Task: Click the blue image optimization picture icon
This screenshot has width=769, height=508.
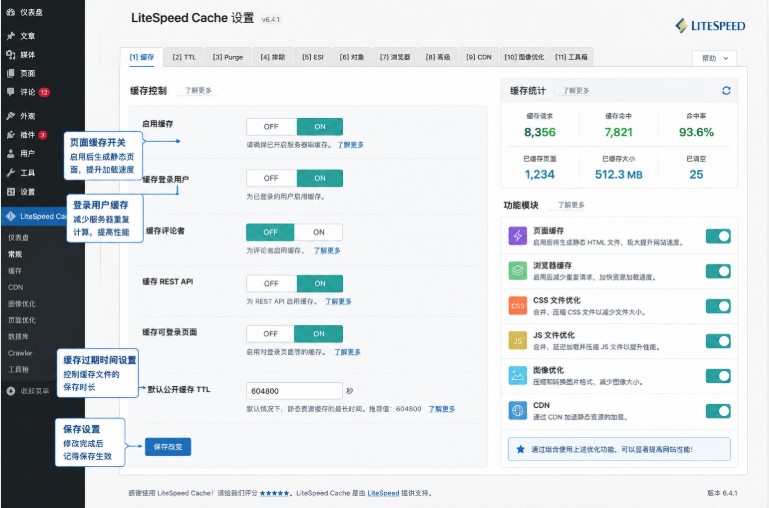Action: pyautogui.click(x=517, y=376)
